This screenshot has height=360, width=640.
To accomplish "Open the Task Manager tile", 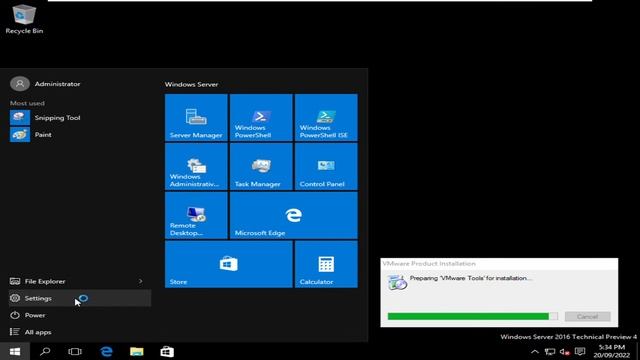I will [261, 167].
